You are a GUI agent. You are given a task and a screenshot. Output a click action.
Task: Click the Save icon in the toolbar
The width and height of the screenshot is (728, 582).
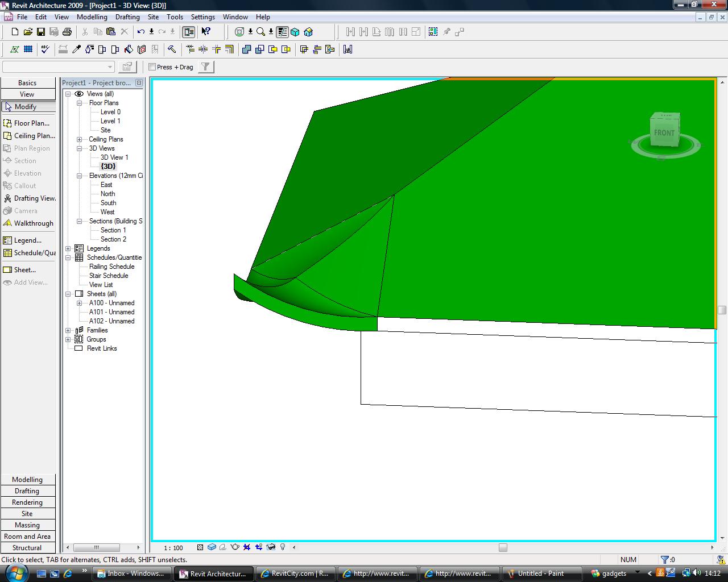(x=41, y=32)
